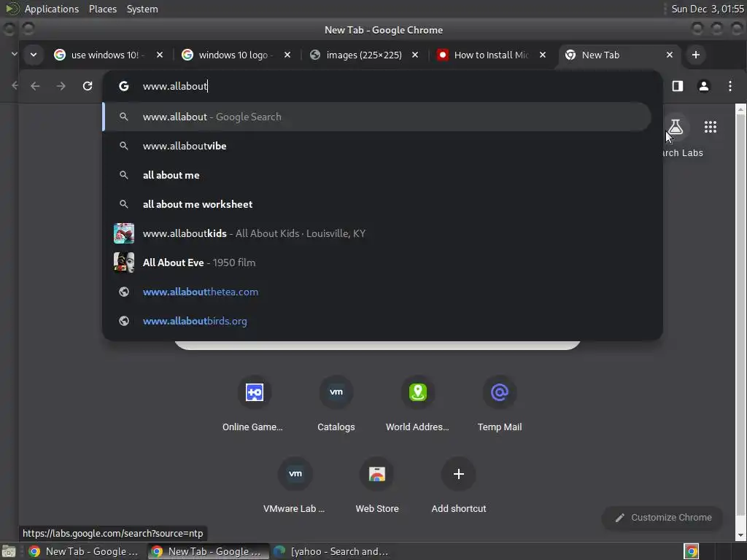
Task: Close the 'images (225×225)' tab
Action: 415,55
